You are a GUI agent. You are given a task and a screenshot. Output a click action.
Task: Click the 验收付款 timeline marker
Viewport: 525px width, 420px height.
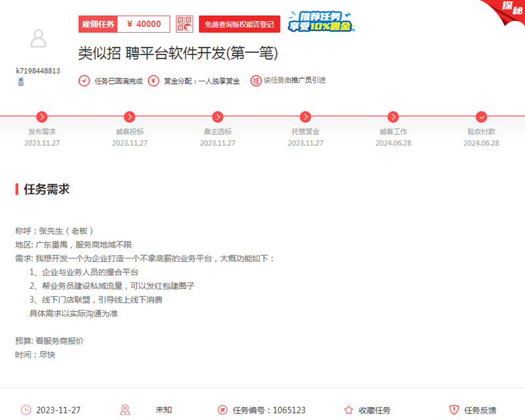pyautogui.click(x=481, y=117)
